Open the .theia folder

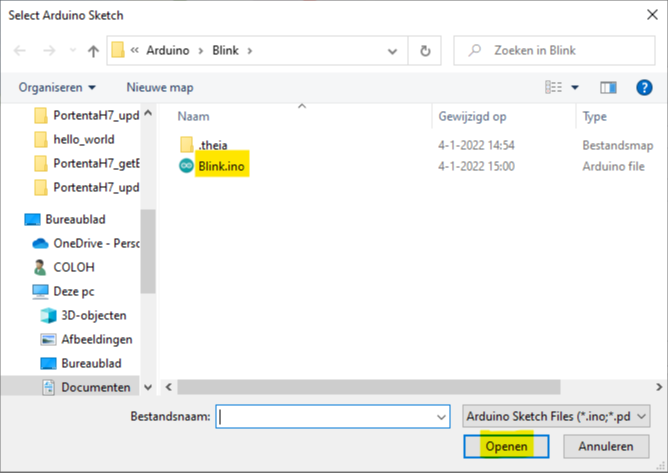pyautogui.click(x=212, y=145)
